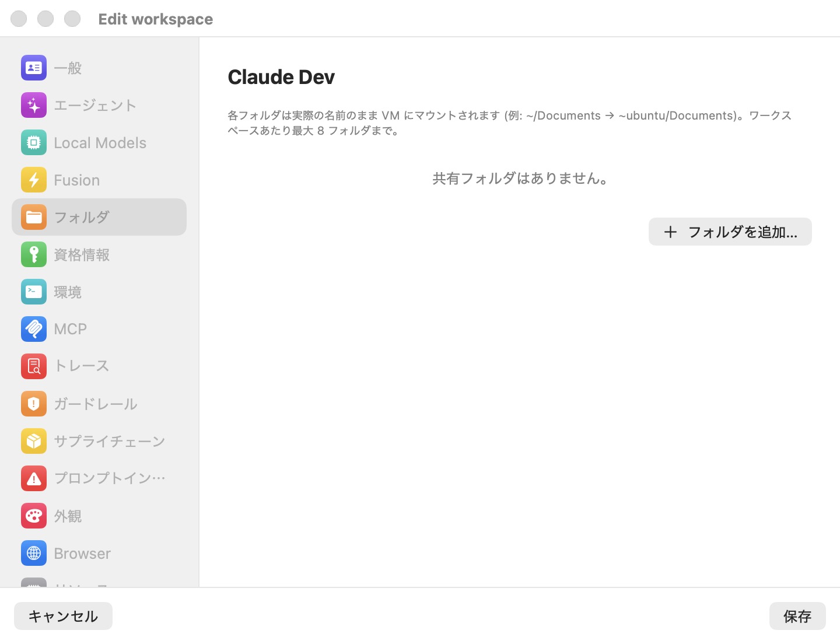Screen dimensions: 840x644
Task: Click the Guardrail shield icon
Action: [x=34, y=404]
